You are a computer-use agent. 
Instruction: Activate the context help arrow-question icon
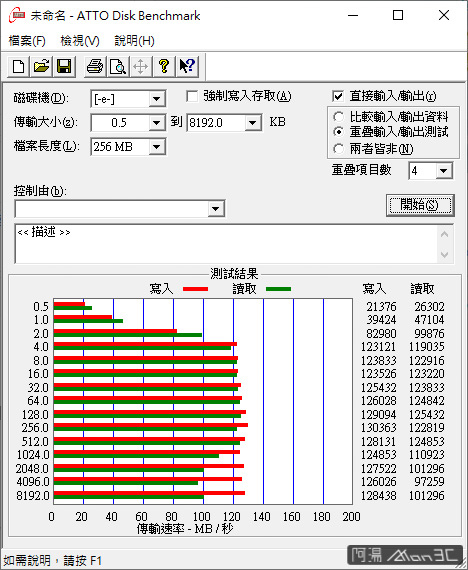[187, 67]
